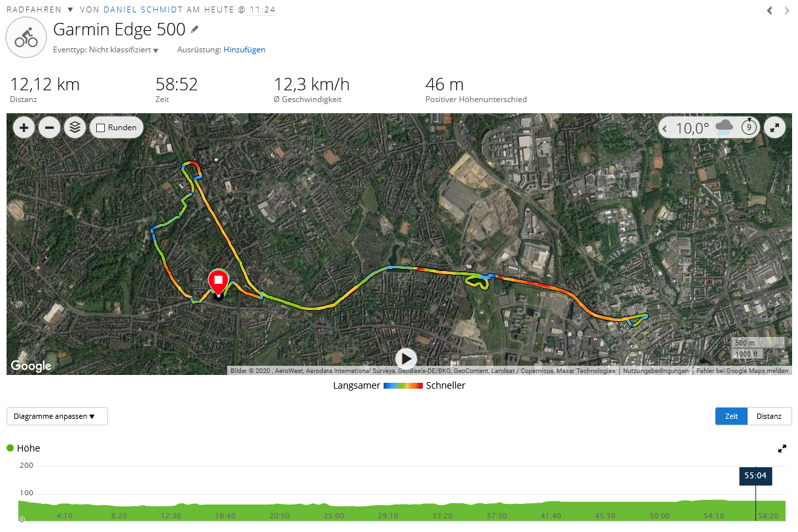Screen dimensions: 798x532
Task: Enable the Runden checkbox
Action: 101,128
